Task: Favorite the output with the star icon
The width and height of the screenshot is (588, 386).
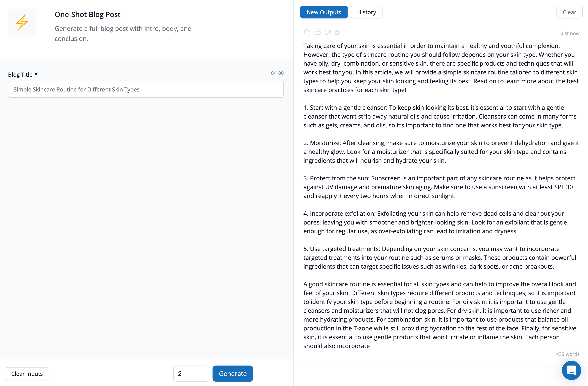Action: pos(337,32)
